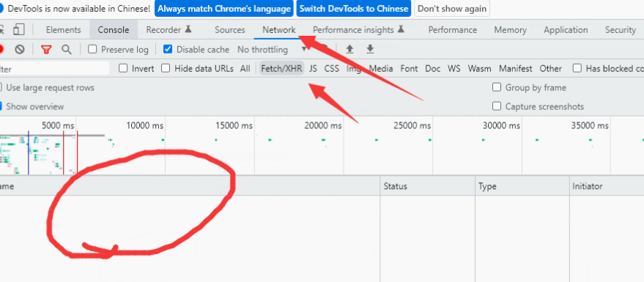Click the Recorder experimental flask icon
This screenshot has height=282, width=644.
188,29
